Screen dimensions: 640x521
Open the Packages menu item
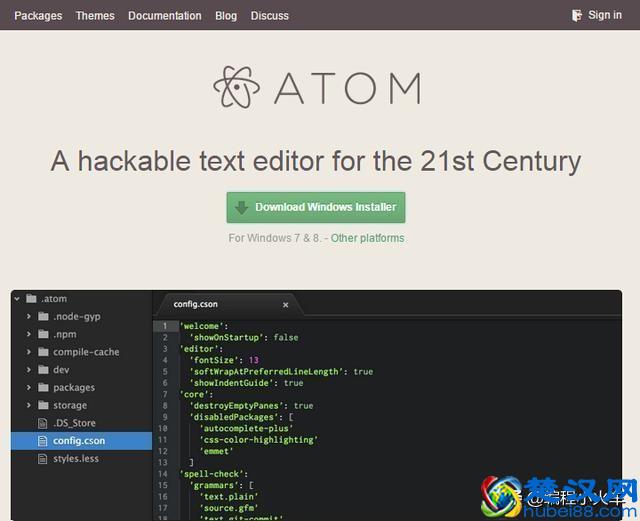(x=38, y=15)
